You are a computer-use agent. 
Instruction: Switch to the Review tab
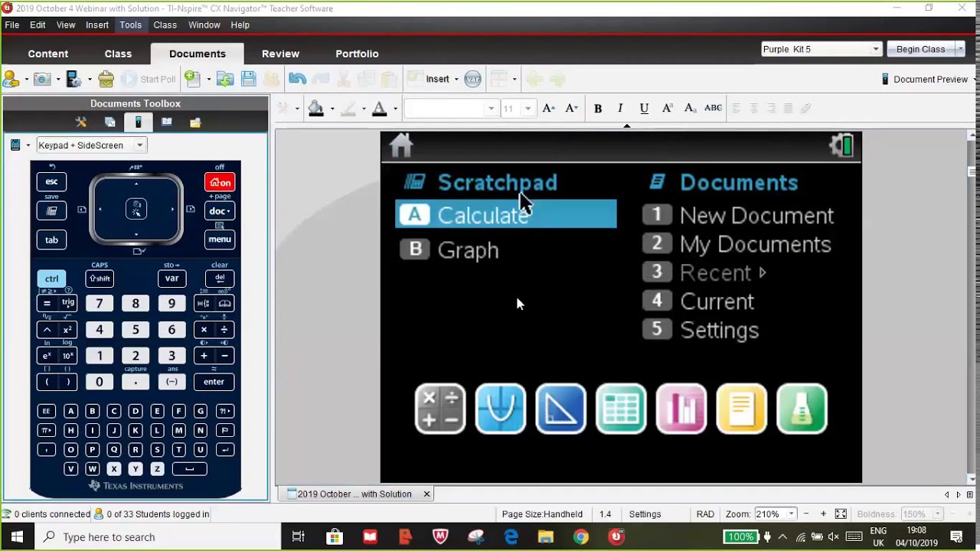click(x=280, y=54)
